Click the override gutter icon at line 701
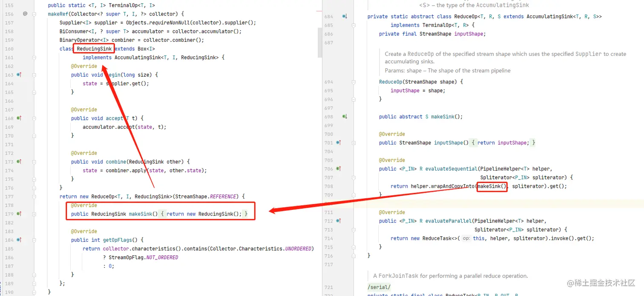This screenshot has height=296, width=644. [338, 142]
